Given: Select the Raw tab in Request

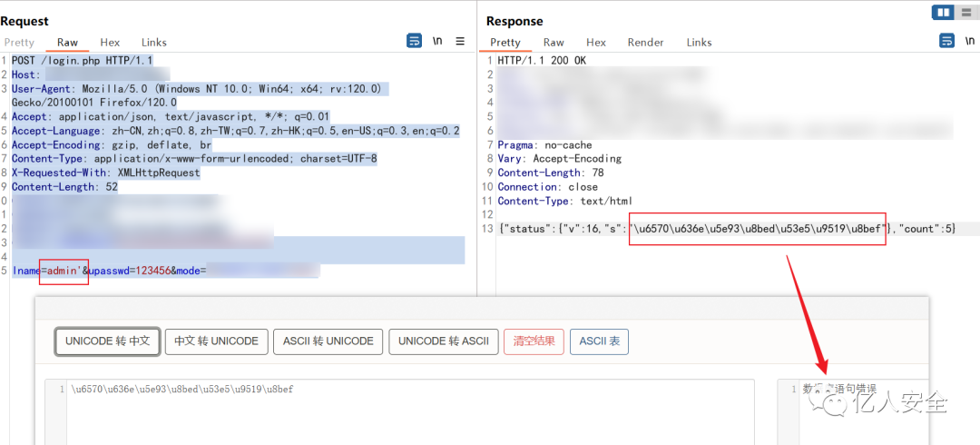Looking at the screenshot, I should 67,43.
